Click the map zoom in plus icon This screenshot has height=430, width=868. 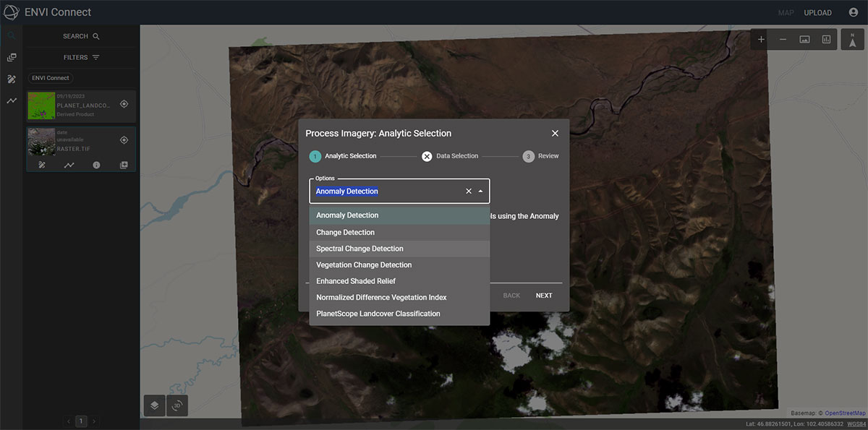pos(761,39)
